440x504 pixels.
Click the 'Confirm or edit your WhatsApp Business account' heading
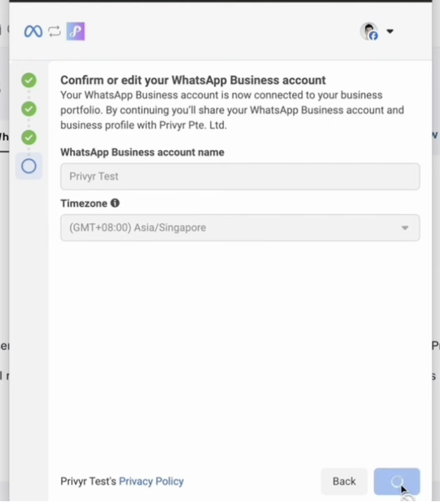tap(193, 80)
